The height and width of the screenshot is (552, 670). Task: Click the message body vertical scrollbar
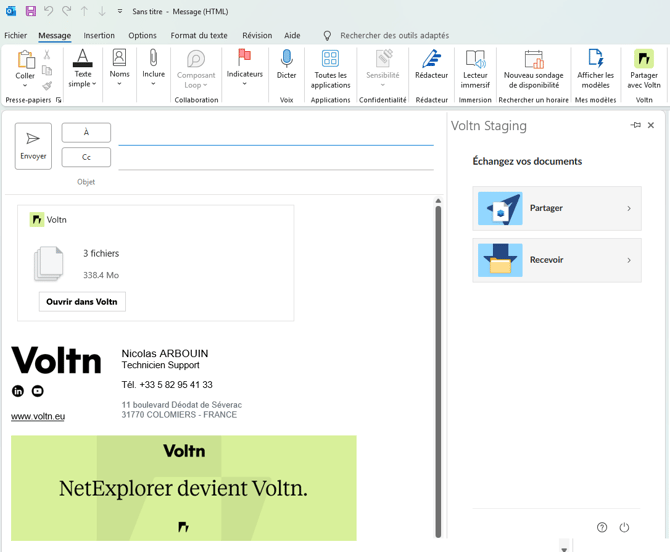[438, 372]
